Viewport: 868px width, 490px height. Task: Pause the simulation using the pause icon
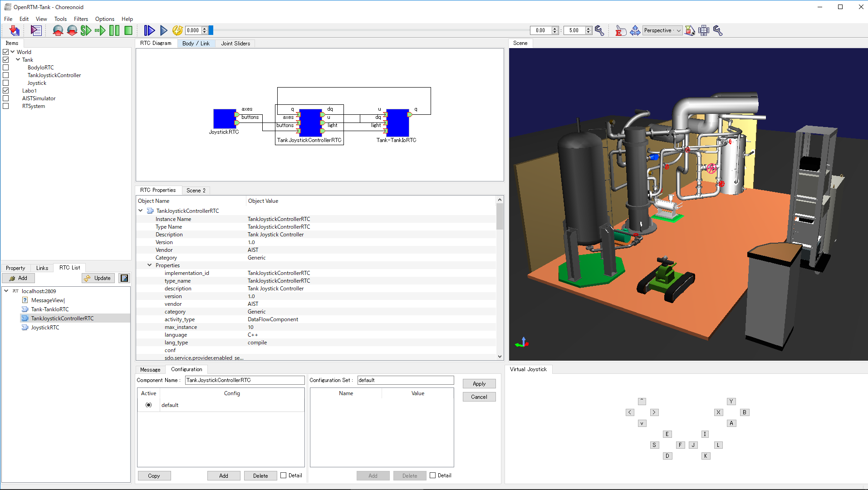tap(114, 30)
